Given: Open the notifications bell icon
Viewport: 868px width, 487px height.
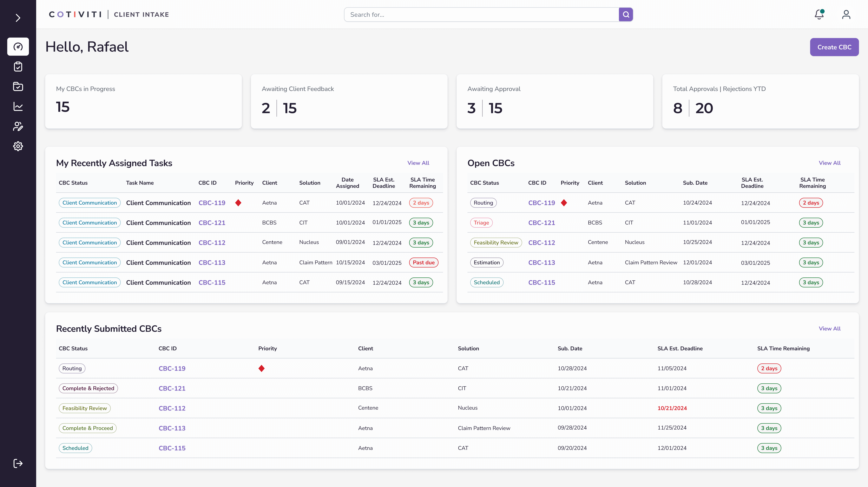Looking at the screenshot, I should pyautogui.click(x=819, y=14).
